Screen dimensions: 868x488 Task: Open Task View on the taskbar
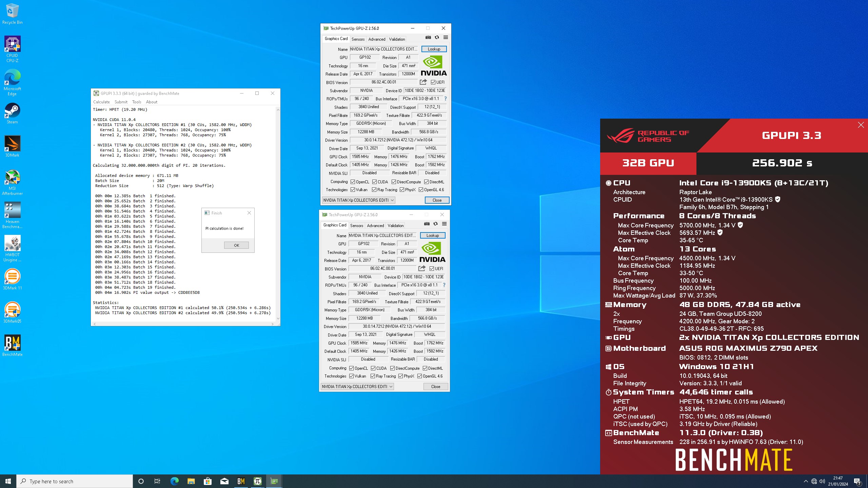coord(157,481)
